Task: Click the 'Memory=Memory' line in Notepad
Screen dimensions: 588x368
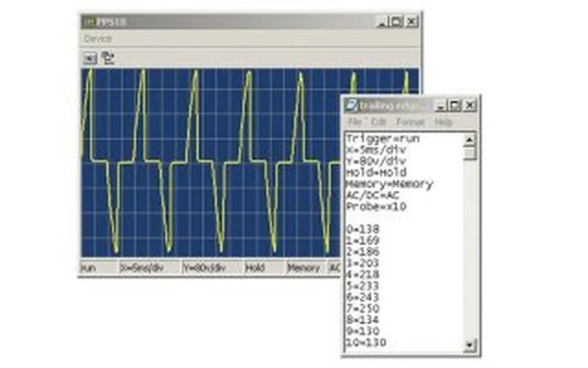Action: click(x=390, y=184)
